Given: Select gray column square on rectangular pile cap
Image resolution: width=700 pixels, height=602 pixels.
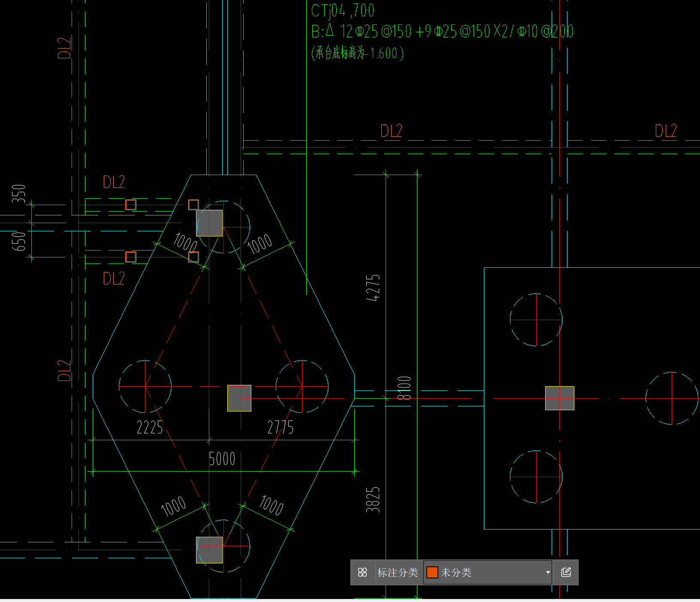Looking at the screenshot, I should (559, 398).
